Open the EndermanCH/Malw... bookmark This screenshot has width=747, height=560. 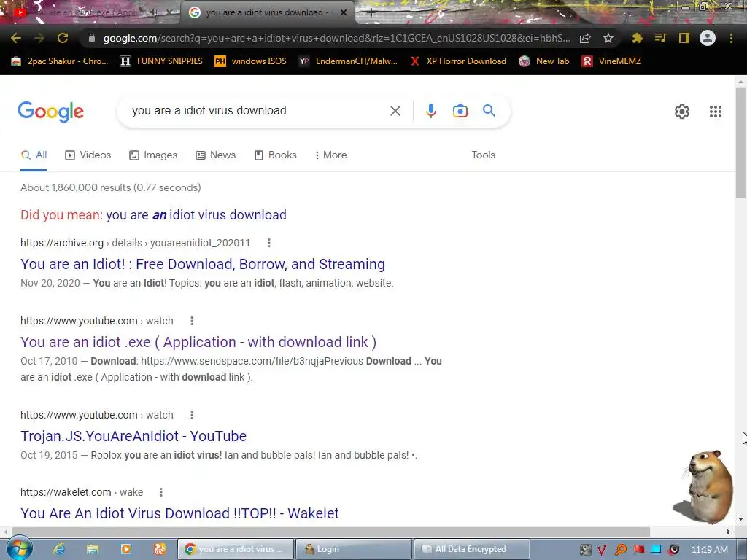click(348, 61)
